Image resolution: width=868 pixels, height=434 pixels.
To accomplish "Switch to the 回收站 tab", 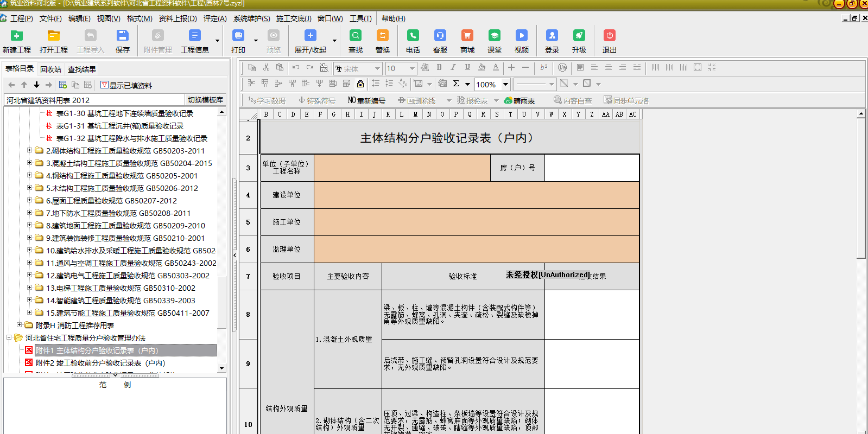I will point(50,69).
